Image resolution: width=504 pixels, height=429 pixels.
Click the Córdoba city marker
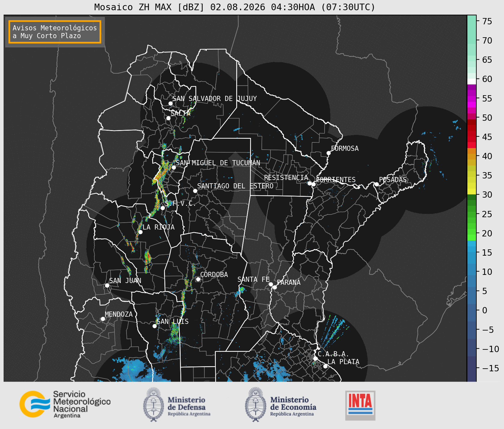point(198,279)
